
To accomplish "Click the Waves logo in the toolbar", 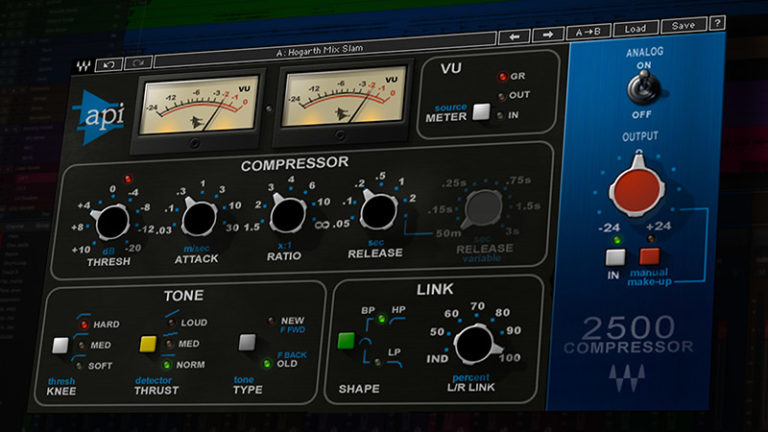I will tap(84, 67).
